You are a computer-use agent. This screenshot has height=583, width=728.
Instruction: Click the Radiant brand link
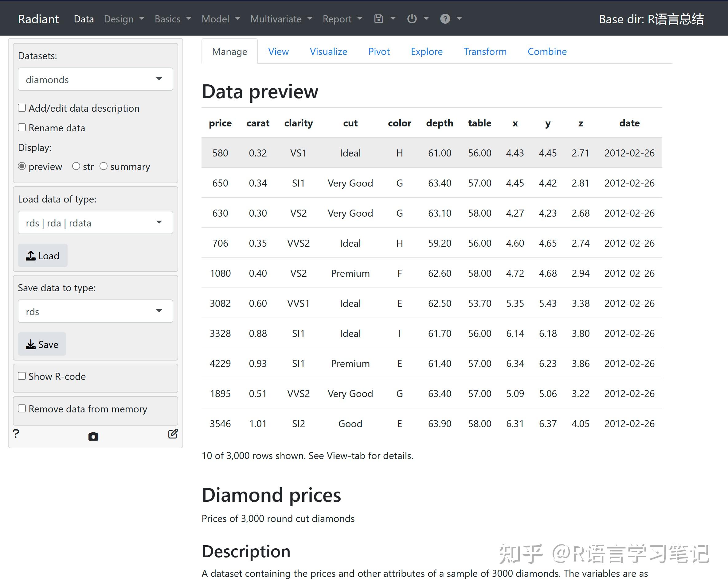coord(38,19)
